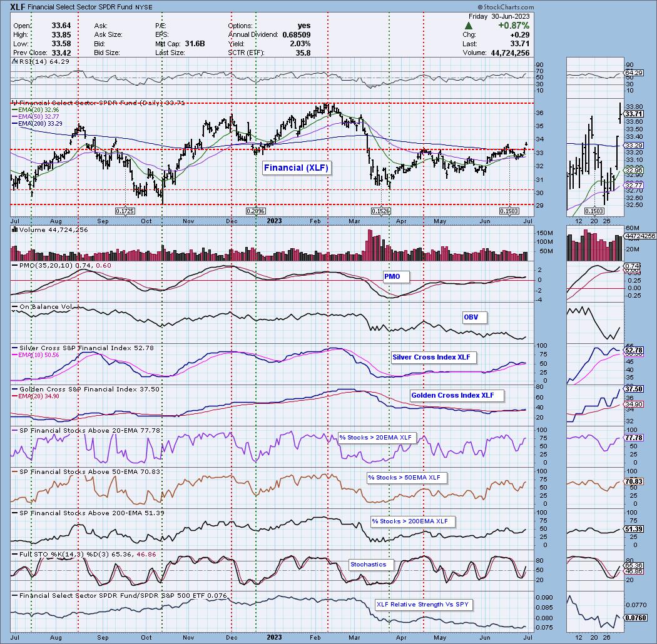Click SP Financial Stocks Above 20-EMA label
The width and height of the screenshot is (657, 644).
(x=86, y=430)
